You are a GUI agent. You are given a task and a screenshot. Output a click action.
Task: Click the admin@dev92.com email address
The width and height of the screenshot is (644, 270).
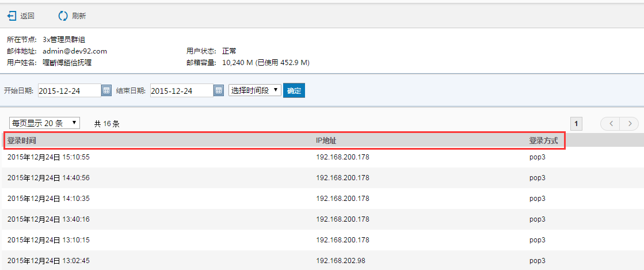pyautogui.click(x=75, y=51)
